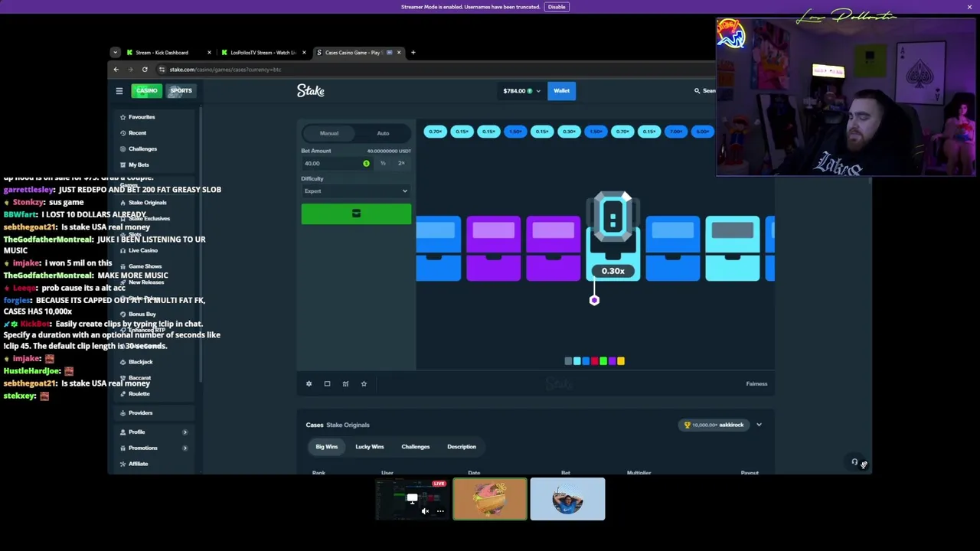
Task: Click the browser address bar URL
Action: click(x=225, y=70)
